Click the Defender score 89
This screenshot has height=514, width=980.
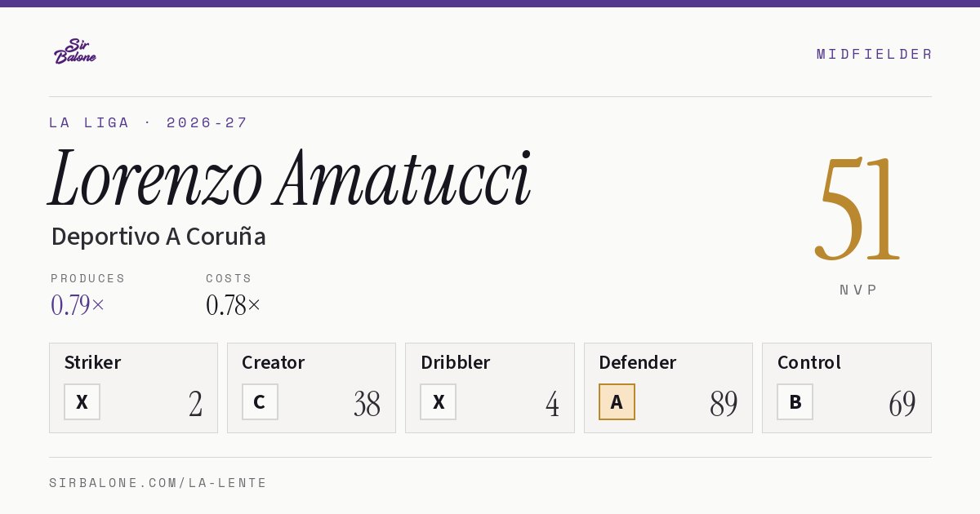pyautogui.click(x=724, y=404)
